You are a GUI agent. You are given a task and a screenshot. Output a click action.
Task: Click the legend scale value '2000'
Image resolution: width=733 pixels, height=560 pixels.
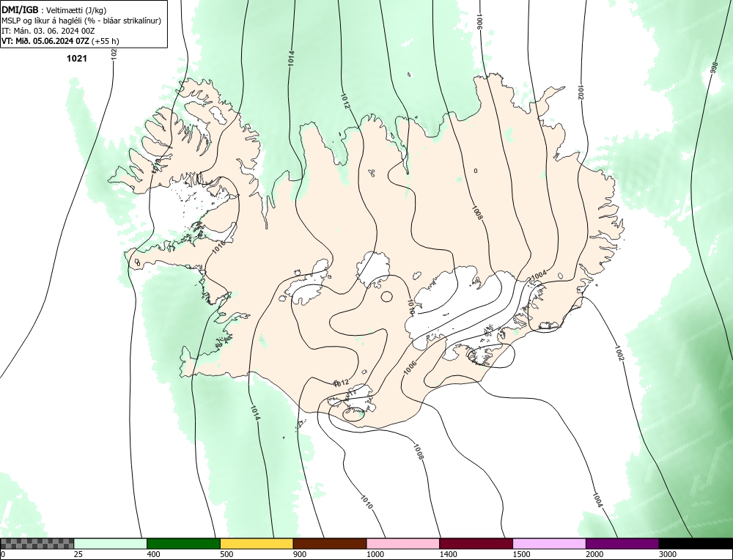[x=594, y=554]
